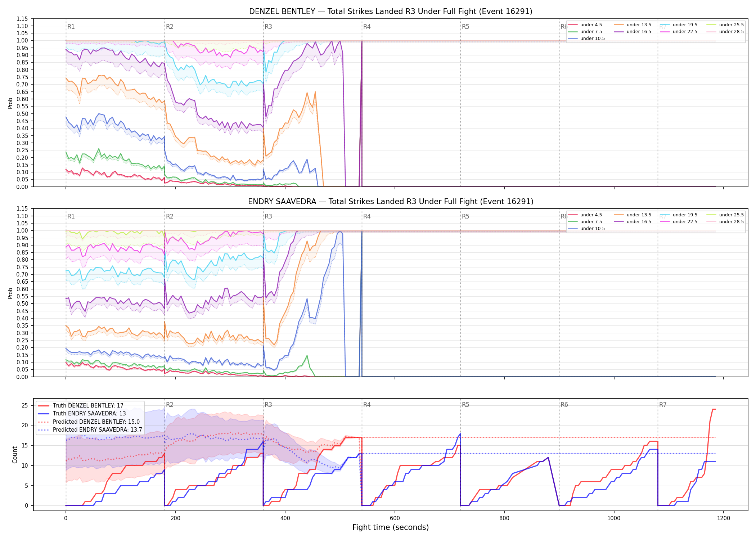756x540 pixels.
Task: Select 'under 13.5' legend entry in Denzel Bentley chart
Action: click(x=633, y=25)
